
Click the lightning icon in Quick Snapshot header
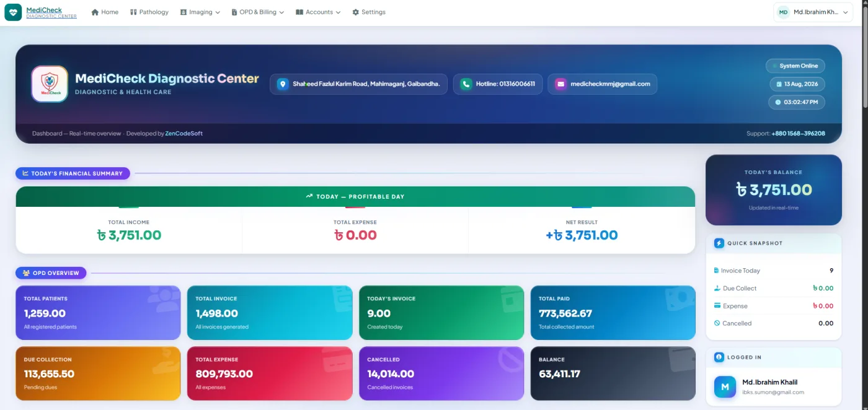[x=719, y=243]
